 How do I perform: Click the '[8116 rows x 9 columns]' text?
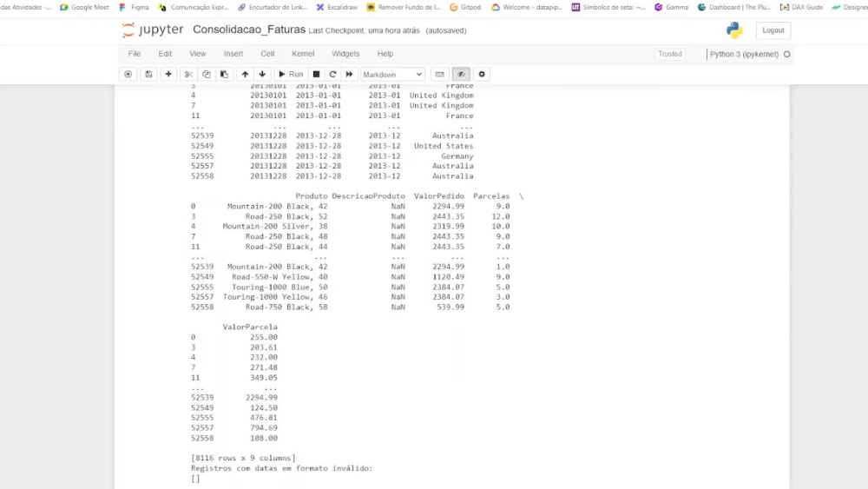243,458
